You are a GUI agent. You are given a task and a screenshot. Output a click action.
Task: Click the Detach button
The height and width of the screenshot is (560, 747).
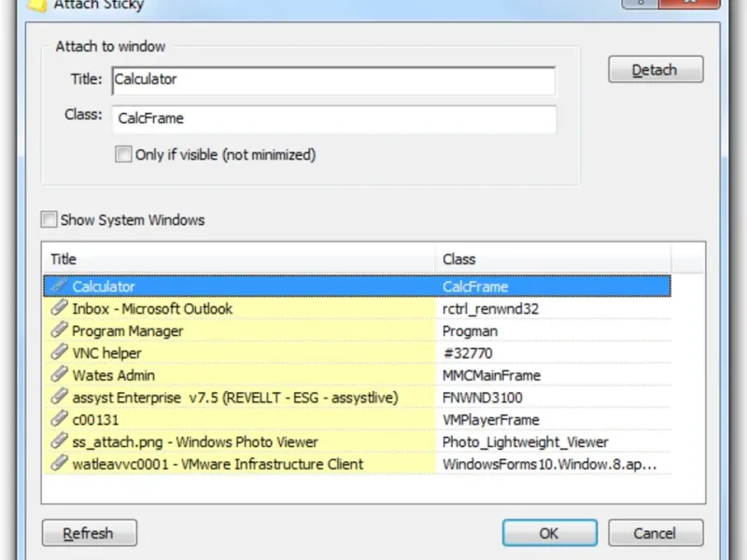pos(655,69)
